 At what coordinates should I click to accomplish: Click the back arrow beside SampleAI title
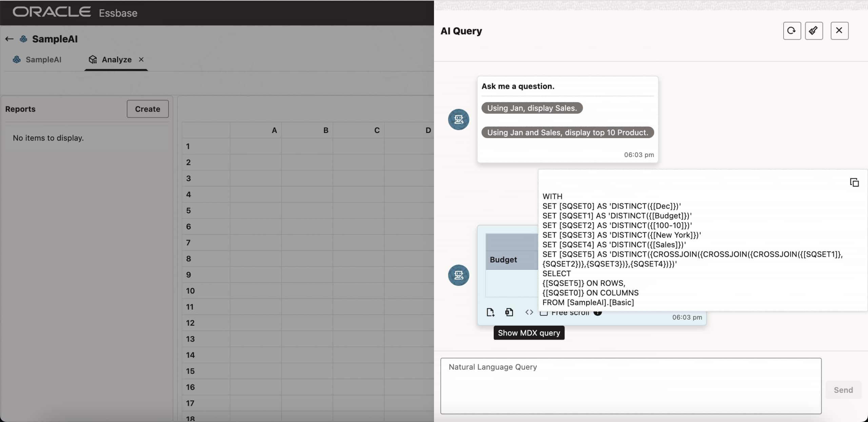pyautogui.click(x=9, y=39)
